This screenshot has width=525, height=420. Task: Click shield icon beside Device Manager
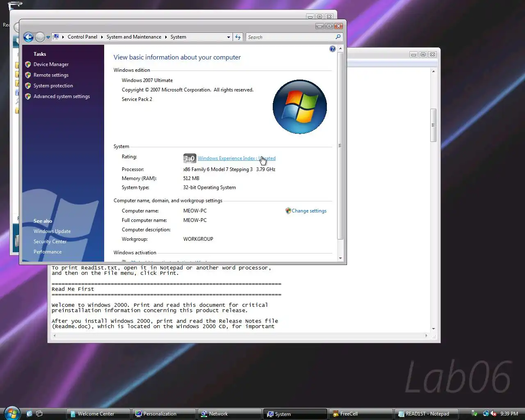click(x=28, y=64)
